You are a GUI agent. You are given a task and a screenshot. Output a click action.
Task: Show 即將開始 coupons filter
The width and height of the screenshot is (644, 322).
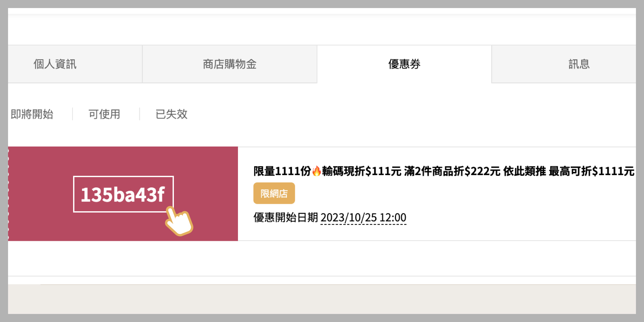coord(32,114)
